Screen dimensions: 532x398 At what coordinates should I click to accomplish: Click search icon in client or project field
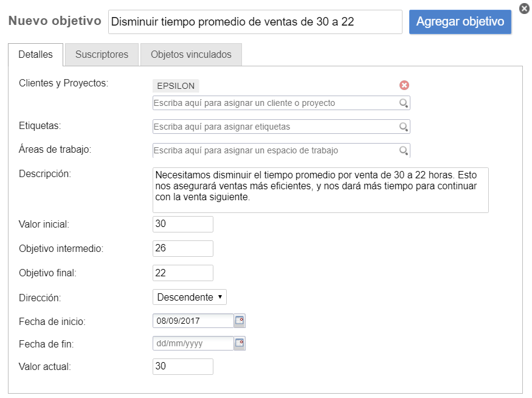(x=403, y=103)
